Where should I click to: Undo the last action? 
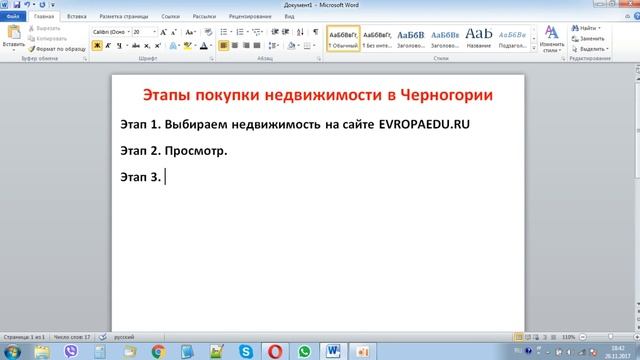pyautogui.click(x=27, y=5)
